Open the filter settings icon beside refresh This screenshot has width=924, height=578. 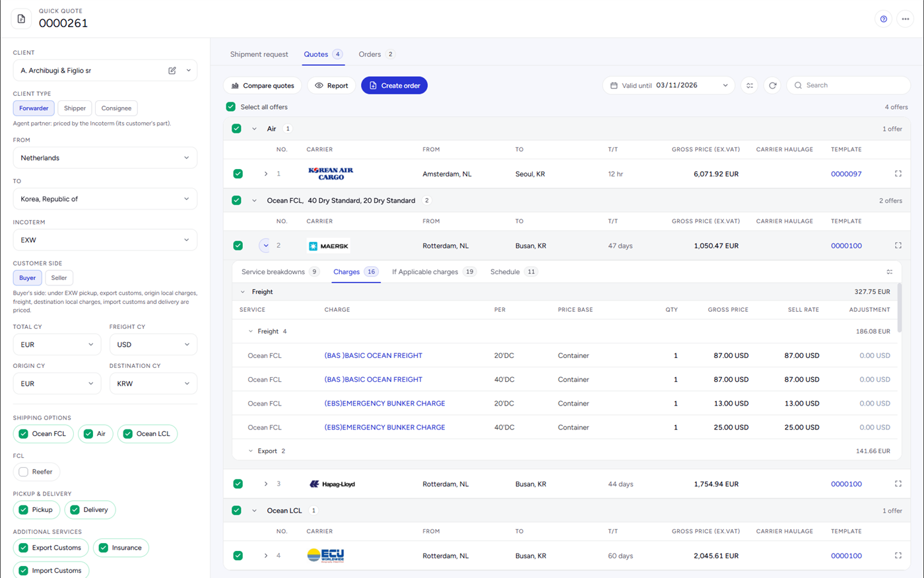(x=750, y=85)
